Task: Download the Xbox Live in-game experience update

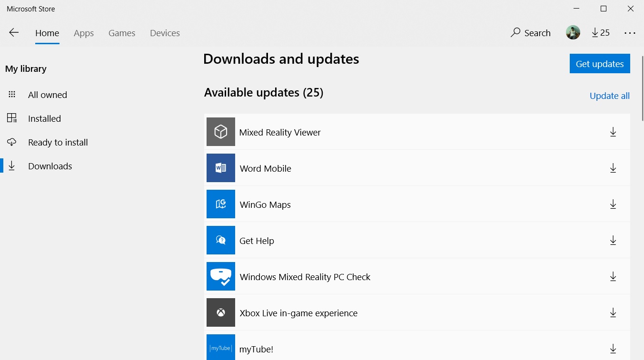Action: coord(613,312)
